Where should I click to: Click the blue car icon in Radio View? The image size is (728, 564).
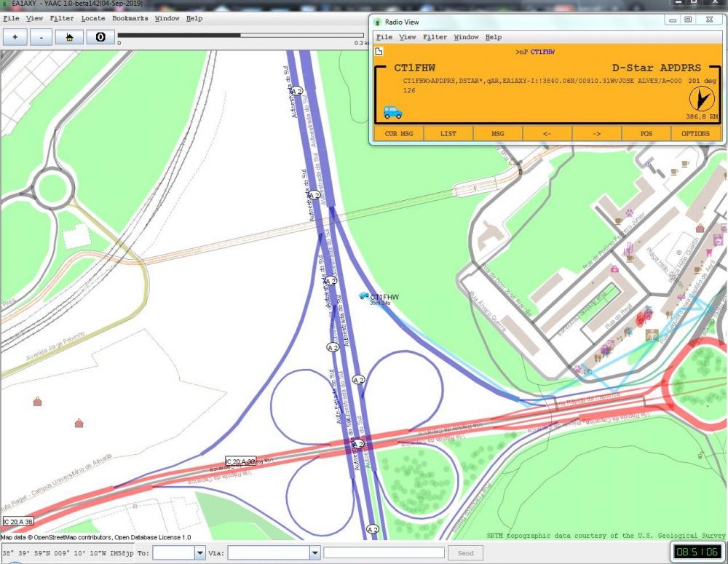click(x=392, y=112)
